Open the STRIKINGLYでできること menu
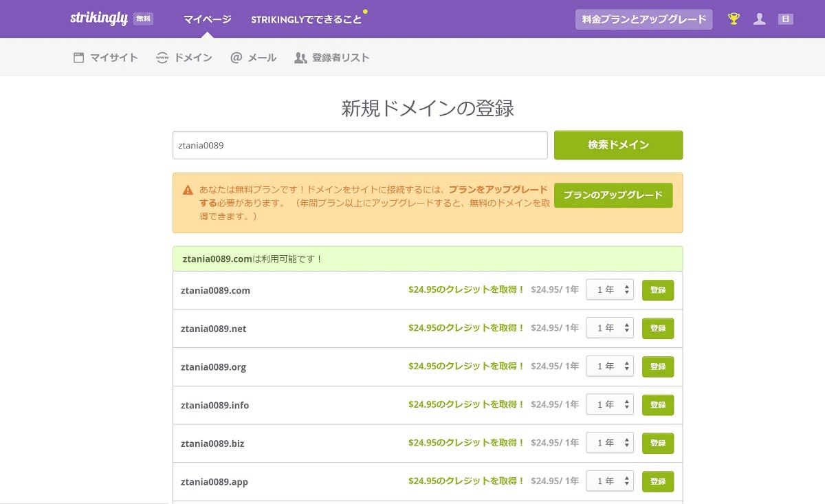825x504 pixels. [x=306, y=19]
